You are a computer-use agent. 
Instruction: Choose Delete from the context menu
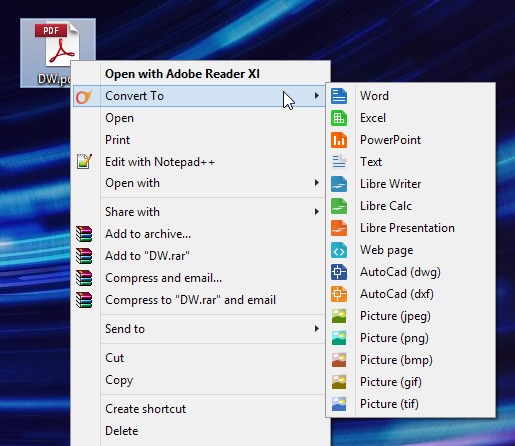tap(121, 431)
